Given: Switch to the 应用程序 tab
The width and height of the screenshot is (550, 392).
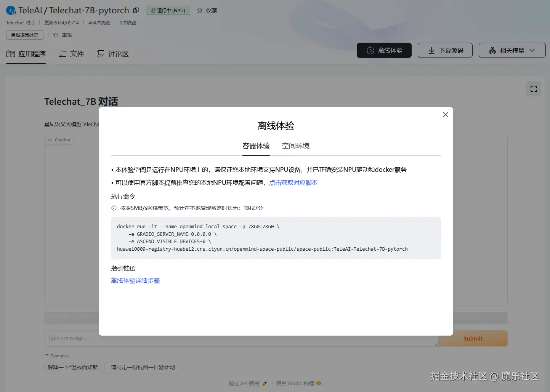Looking at the screenshot, I should point(26,54).
